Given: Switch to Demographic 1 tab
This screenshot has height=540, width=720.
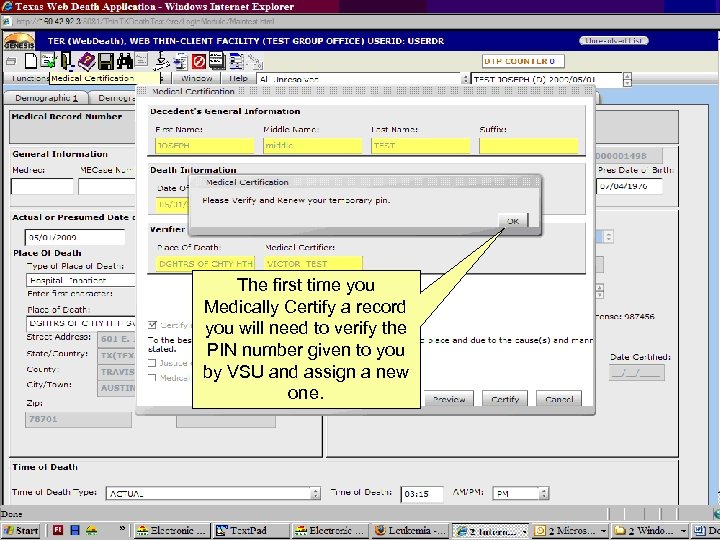Looking at the screenshot, I should pos(46,98).
